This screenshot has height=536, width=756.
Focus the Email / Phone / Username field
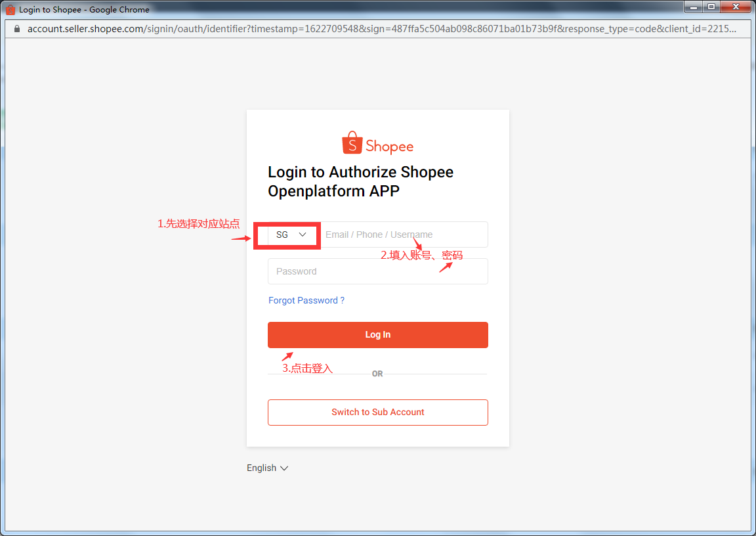pyautogui.click(x=404, y=235)
